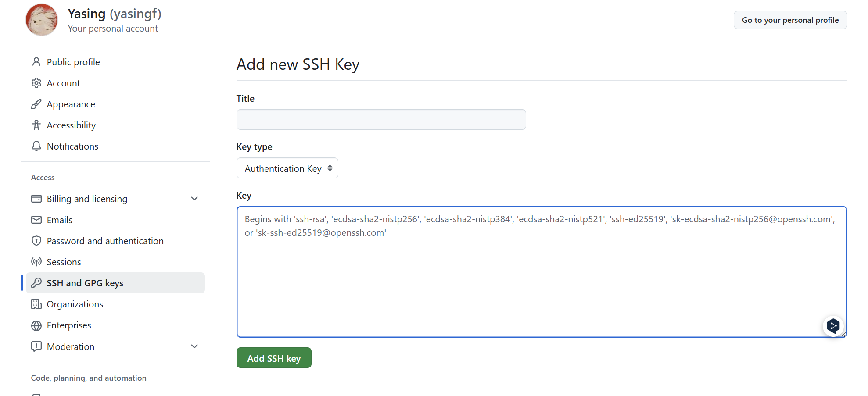Click the green Add SSH key button
This screenshot has width=868, height=396.
(x=274, y=358)
